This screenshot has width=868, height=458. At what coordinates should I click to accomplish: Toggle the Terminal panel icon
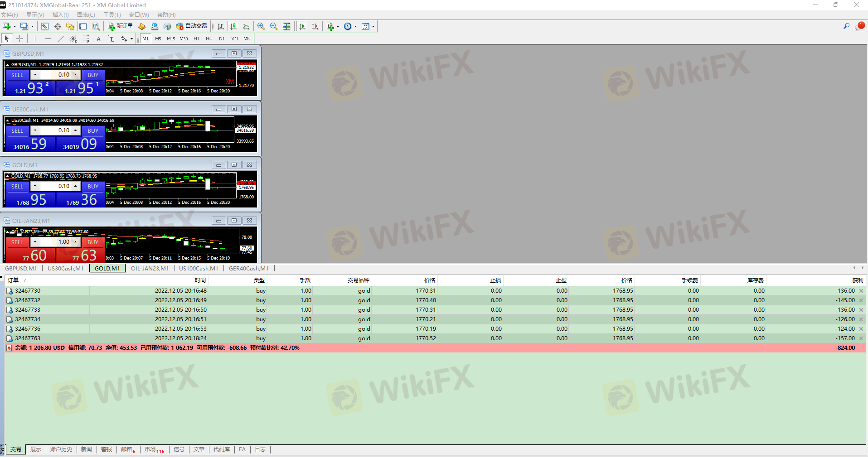tap(83, 26)
